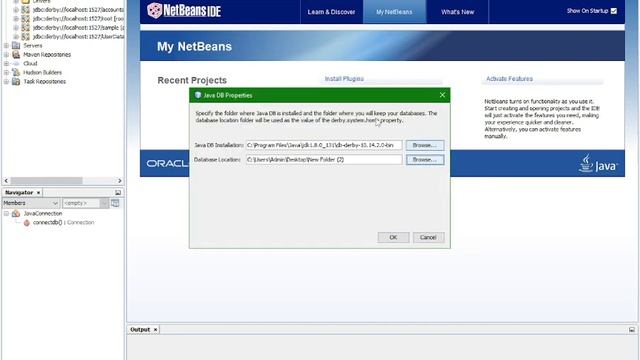Click the Java DB Installation path field
Image resolution: width=640 pixels, height=360 pixels.
324,145
